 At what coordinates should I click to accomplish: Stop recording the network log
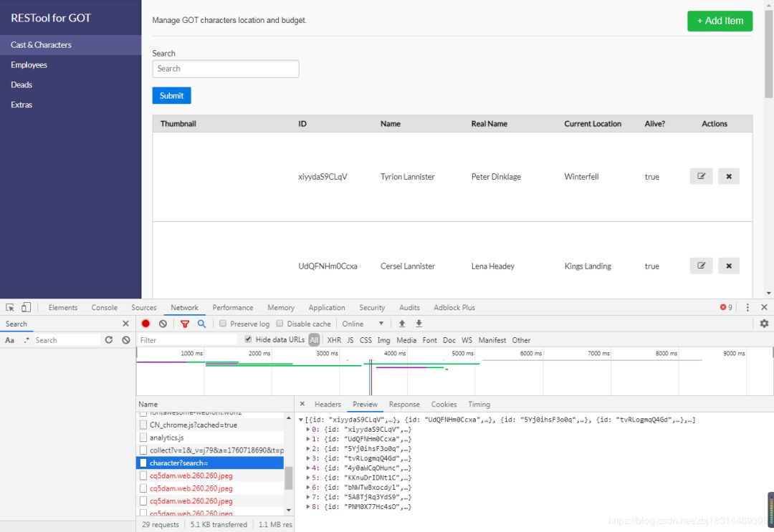pos(145,324)
